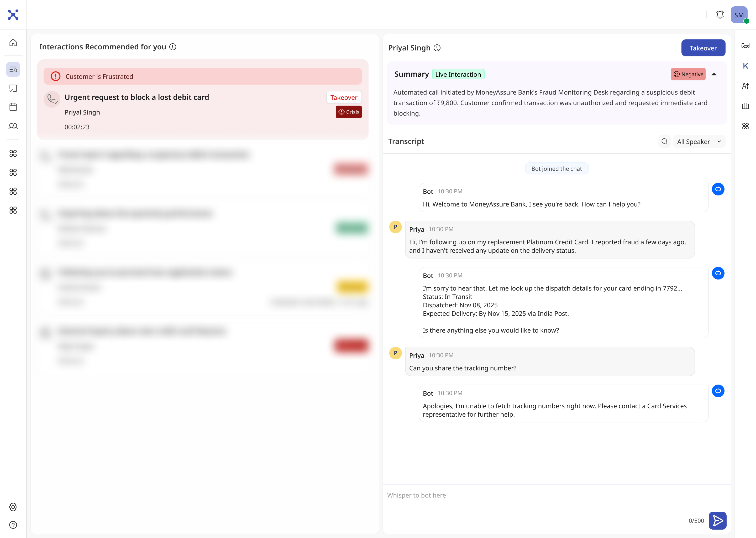Screen dimensions: 756x538
Task: Open the SM user avatar menu
Action: point(739,14)
